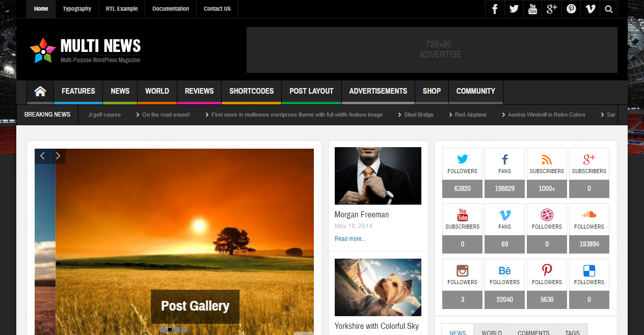Click Google Plus subscribers counter icon
The height and width of the screenshot is (335, 644).
coord(589,159)
